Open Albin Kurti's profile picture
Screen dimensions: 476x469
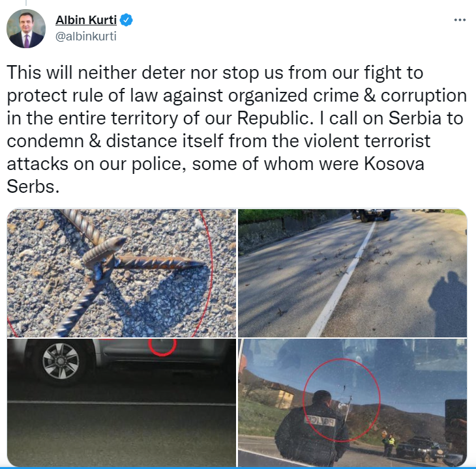(26, 29)
